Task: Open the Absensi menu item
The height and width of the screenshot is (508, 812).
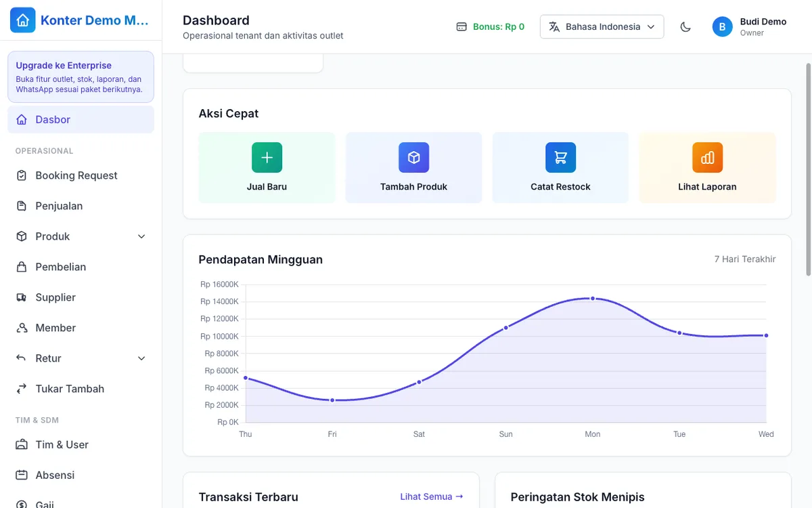Action: point(81,475)
